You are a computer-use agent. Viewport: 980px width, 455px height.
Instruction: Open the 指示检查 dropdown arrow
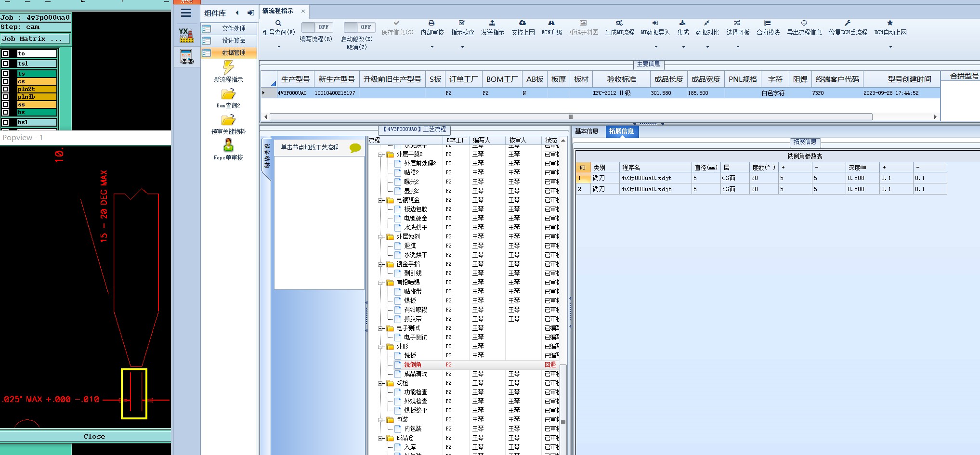pyautogui.click(x=462, y=47)
